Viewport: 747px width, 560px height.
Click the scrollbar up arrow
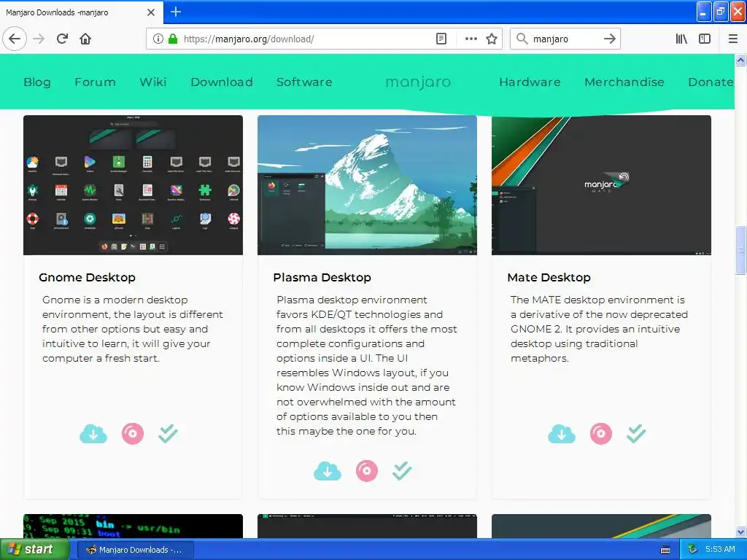tap(740, 60)
